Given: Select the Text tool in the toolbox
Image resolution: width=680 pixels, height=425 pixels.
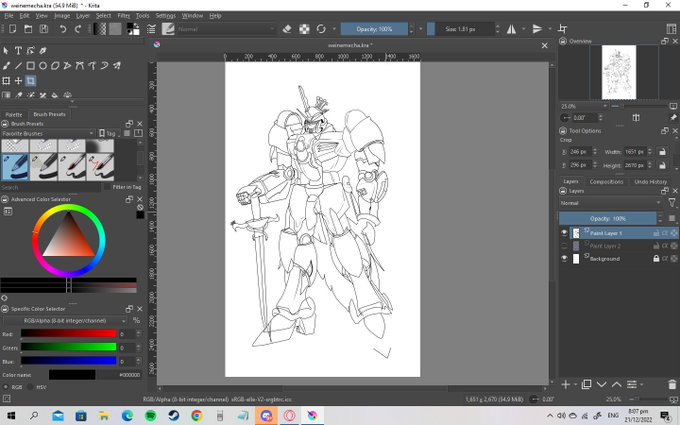Looking at the screenshot, I should 19,50.
